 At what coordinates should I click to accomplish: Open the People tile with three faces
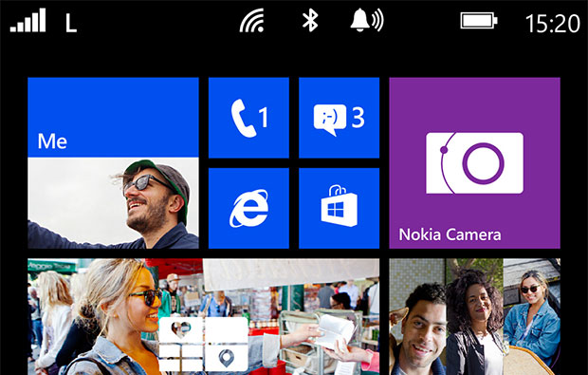tap(475, 316)
